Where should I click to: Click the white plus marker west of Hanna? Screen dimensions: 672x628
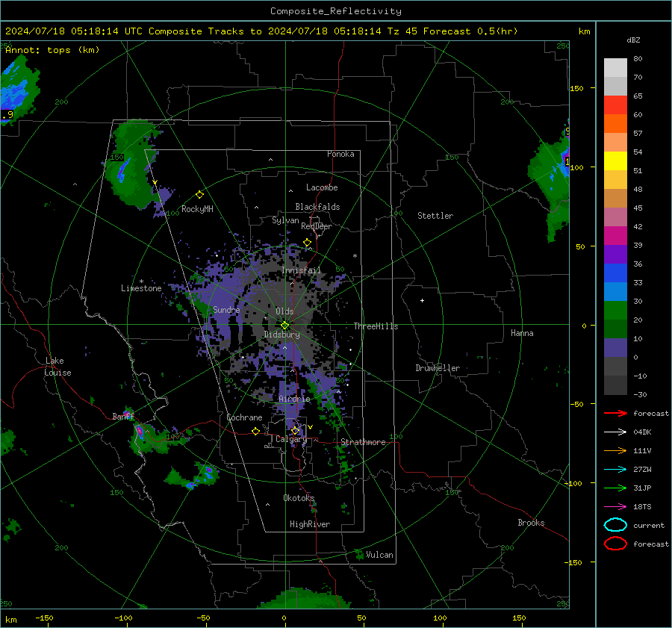pos(422,300)
